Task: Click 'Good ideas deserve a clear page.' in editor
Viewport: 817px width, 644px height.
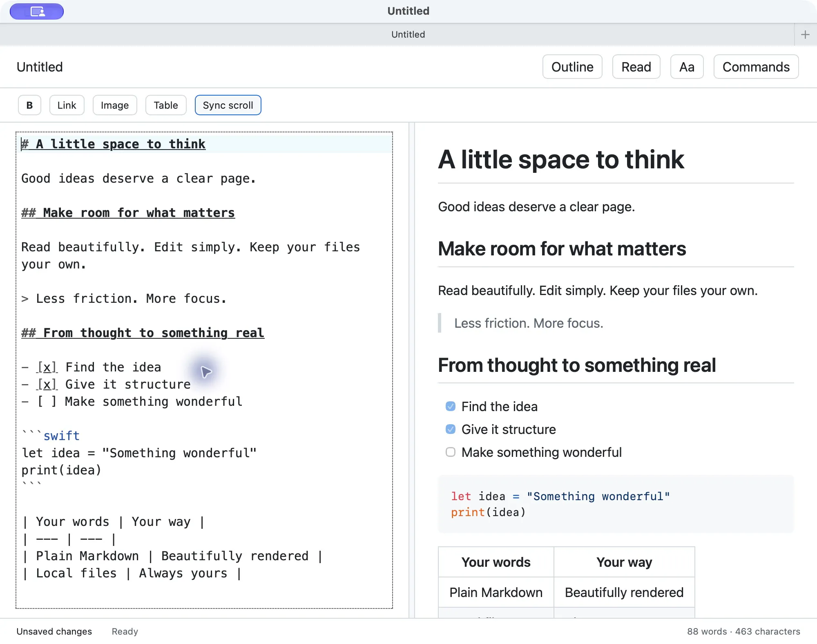Action: 138,179
